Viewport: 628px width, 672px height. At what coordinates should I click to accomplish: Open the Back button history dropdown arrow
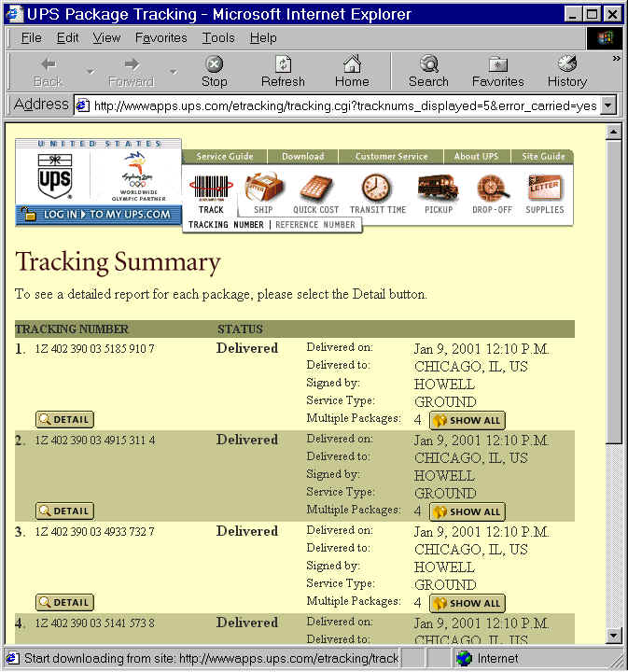(x=91, y=72)
